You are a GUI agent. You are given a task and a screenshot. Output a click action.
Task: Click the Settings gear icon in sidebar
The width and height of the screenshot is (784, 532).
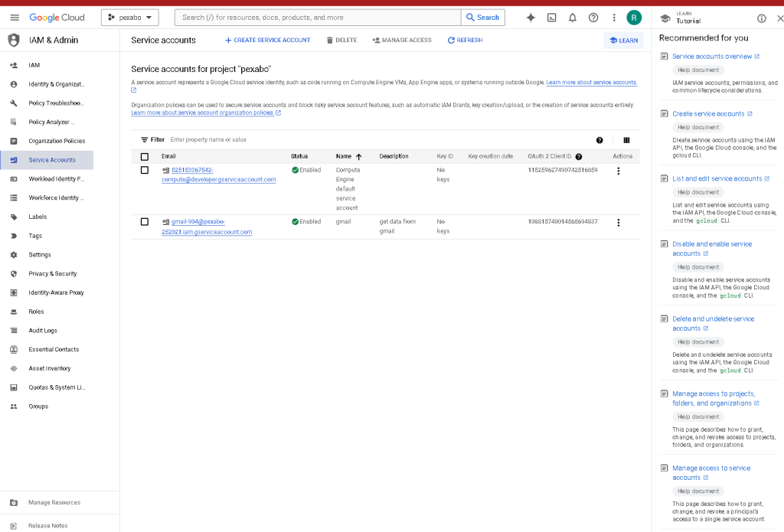tap(14, 255)
